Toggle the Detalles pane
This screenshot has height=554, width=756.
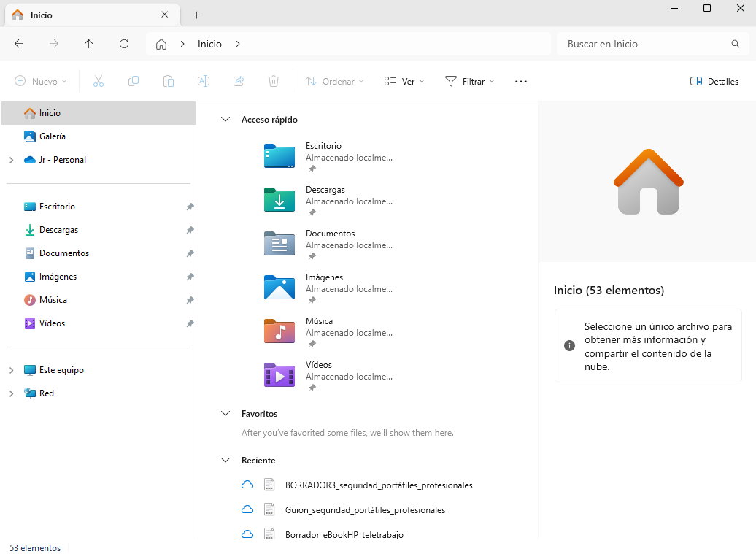(714, 82)
